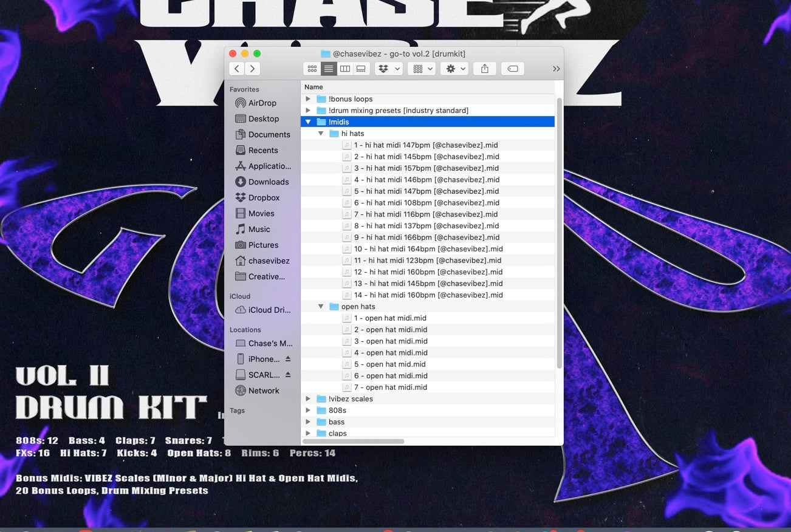
Task: Collapse the !midis folder
Action: point(308,122)
